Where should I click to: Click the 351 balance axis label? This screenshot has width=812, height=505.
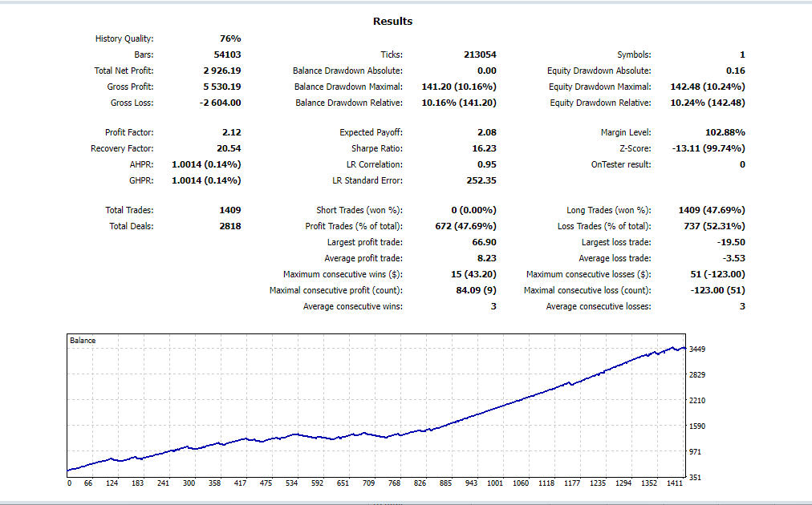click(x=695, y=478)
